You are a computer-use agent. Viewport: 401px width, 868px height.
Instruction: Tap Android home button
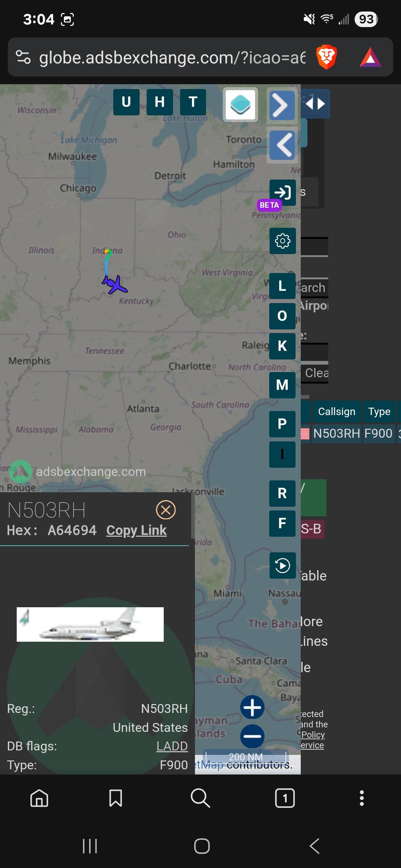(x=202, y=846)
